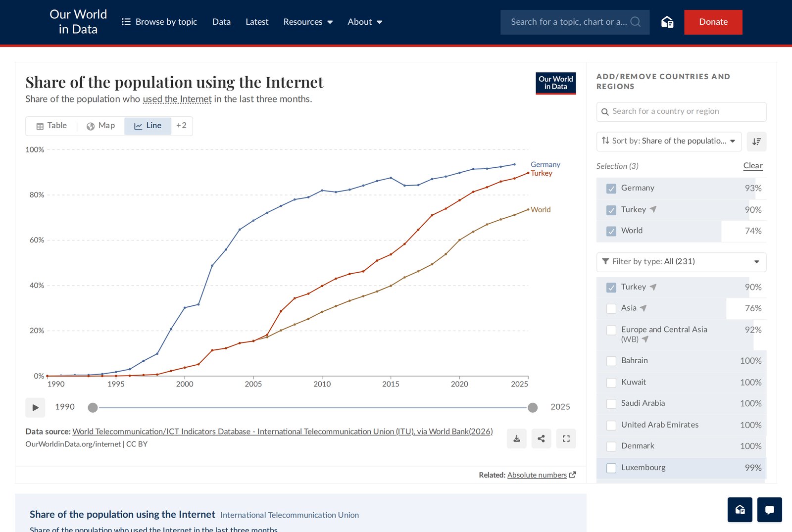Add Denmark to the chart selection
792x532 pixels.
point(611,446)
